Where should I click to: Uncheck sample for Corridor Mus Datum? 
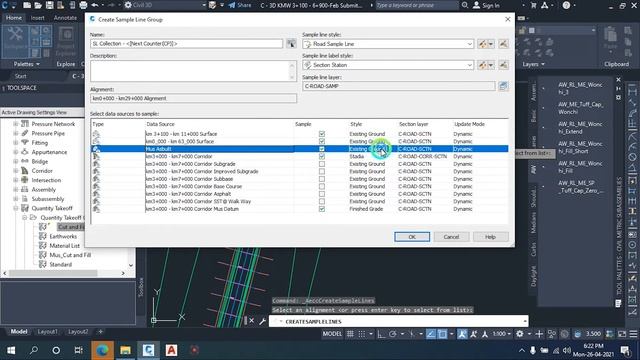point(322,209)
